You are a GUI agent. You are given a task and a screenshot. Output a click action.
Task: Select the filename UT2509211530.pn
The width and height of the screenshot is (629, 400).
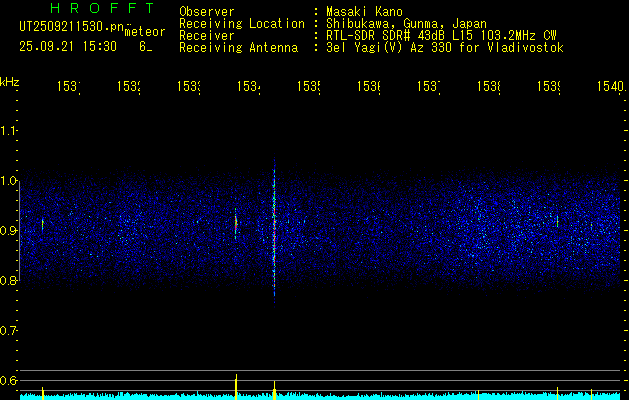(72, 26)
